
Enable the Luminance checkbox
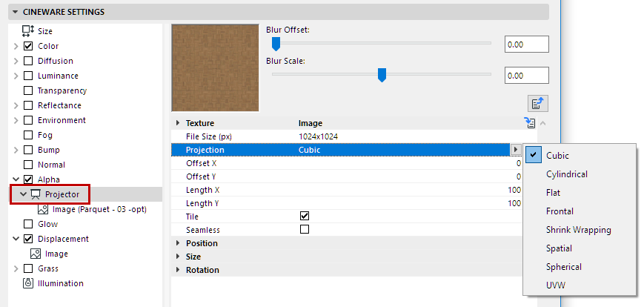point(28,76)
